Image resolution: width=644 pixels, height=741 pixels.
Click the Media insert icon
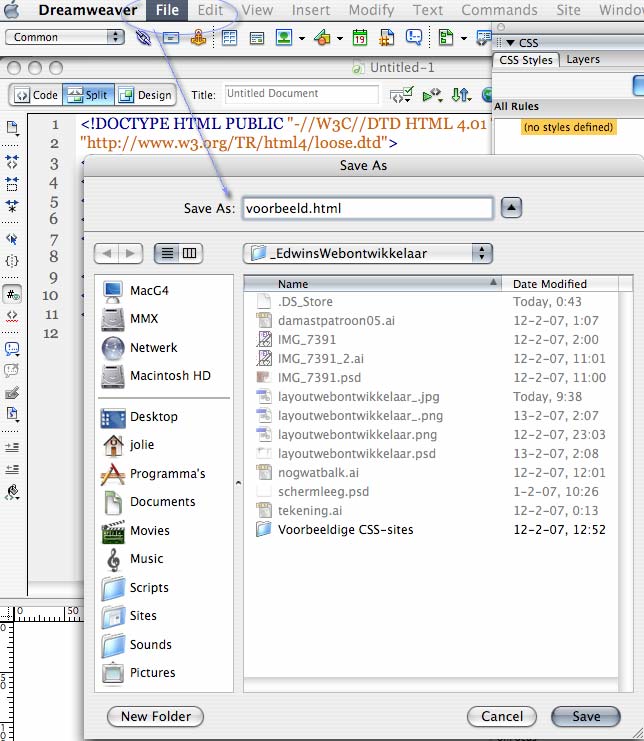click(322, 37)
